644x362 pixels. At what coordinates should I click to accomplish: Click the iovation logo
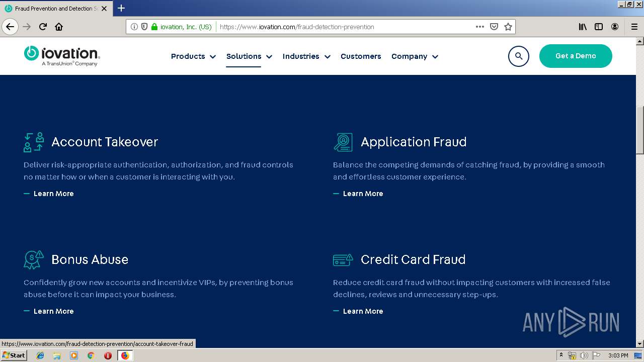click(62, 56)
